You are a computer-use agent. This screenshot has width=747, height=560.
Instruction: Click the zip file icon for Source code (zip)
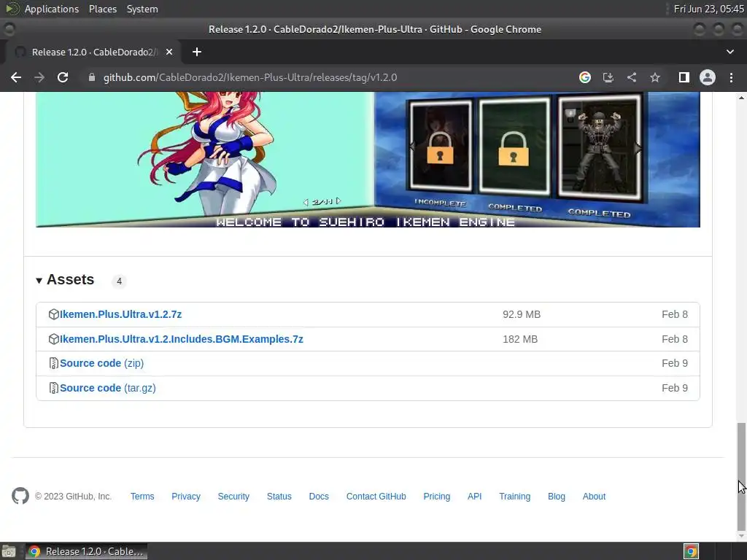[53, 363]
